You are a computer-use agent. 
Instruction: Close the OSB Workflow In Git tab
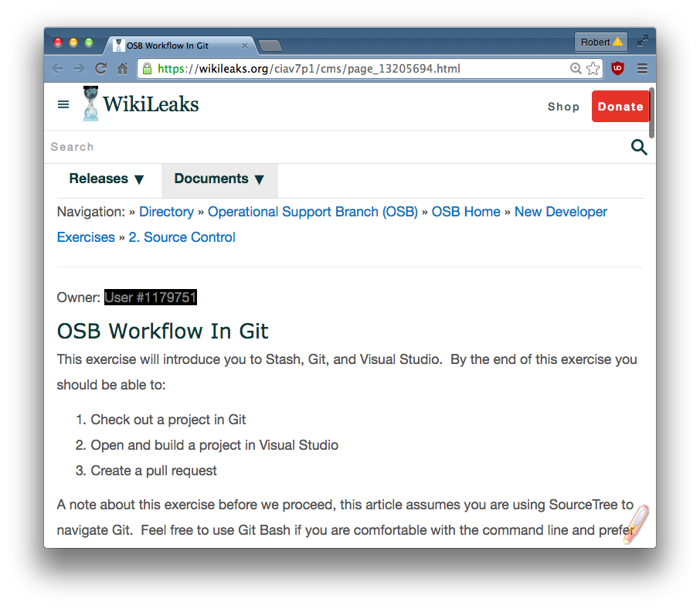[245, 46]
